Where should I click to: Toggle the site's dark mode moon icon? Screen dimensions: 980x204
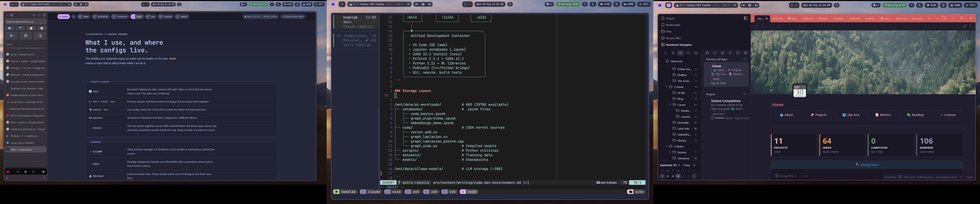pos(74,17)
